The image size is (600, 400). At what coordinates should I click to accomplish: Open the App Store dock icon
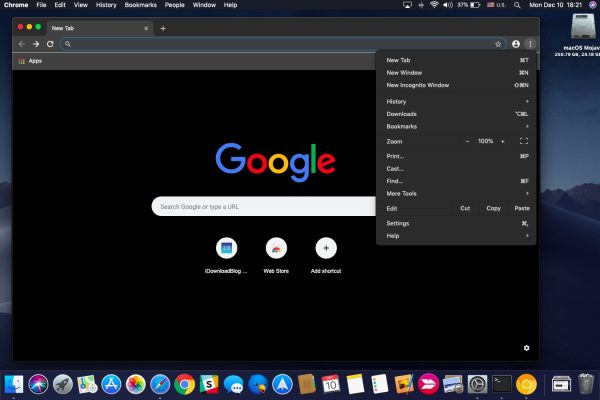[111, 384]
